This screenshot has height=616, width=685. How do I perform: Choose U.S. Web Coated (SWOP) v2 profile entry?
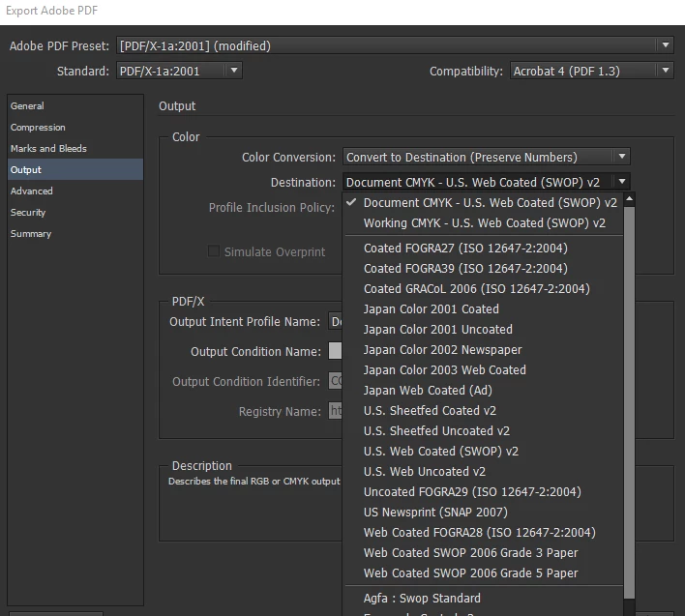tap(484, 451)
